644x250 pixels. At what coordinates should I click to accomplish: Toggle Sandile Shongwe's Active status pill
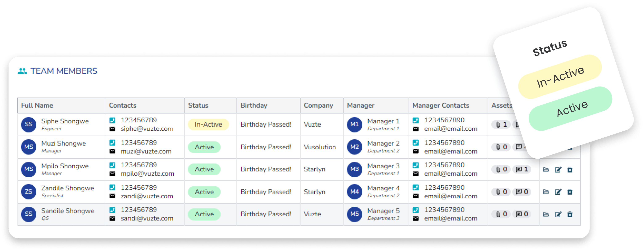coord(204,214)
